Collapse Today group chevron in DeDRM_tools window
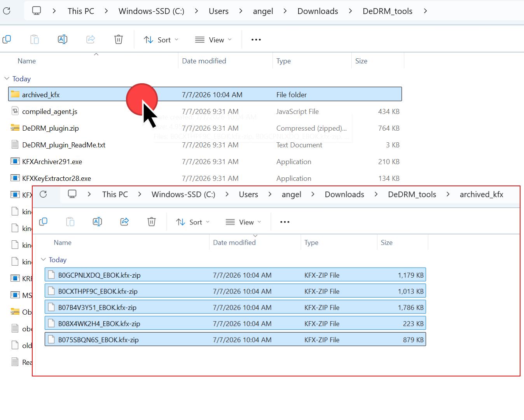 click(7, 79)
